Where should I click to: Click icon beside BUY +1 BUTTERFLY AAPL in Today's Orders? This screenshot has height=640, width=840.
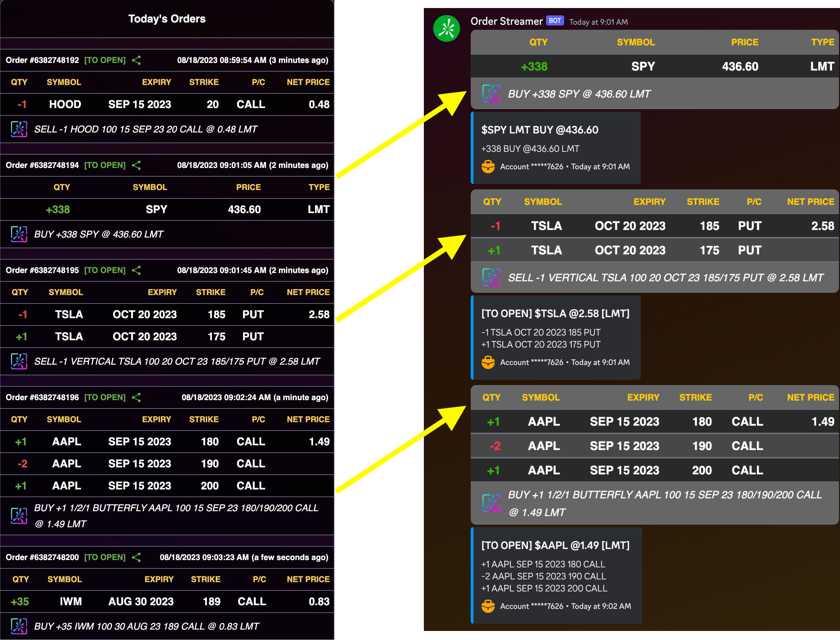19,516
